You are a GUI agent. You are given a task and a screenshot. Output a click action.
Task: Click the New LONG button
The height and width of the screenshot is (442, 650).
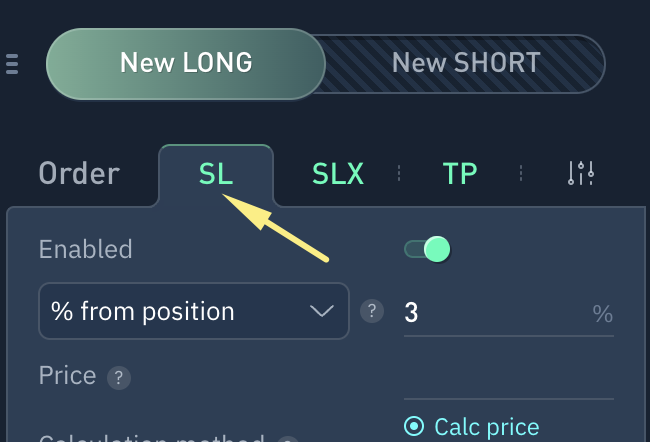tap(186, 63)
